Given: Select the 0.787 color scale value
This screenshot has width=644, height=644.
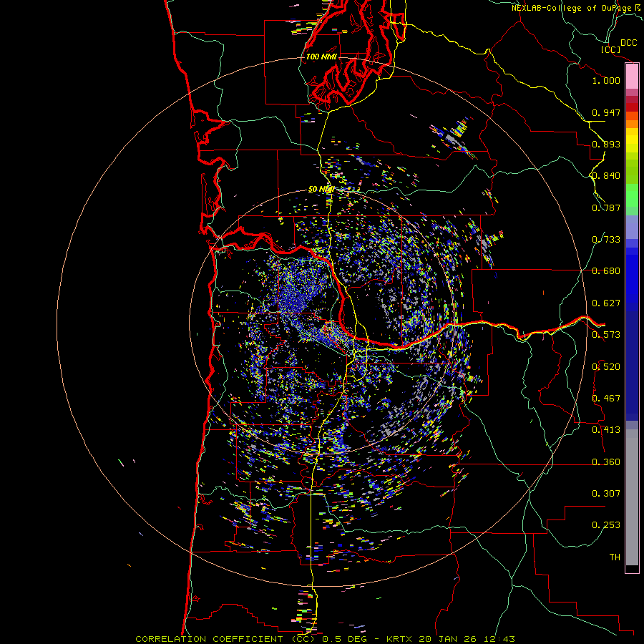Looking at the screenshot, I should [x=606, y=208].
